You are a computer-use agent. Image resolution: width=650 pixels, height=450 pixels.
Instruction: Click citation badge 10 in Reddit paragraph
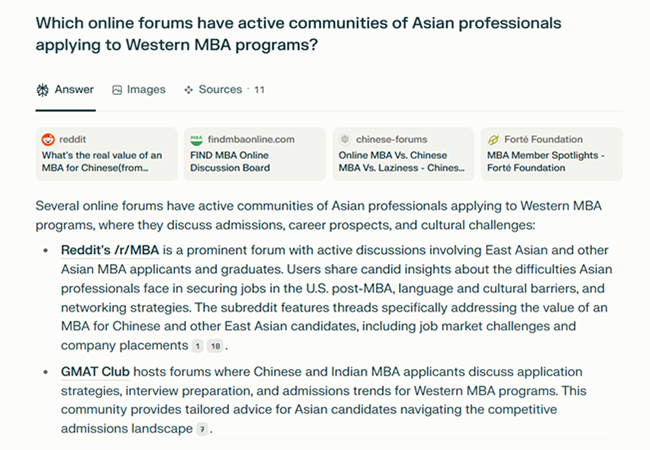point(215,346)
